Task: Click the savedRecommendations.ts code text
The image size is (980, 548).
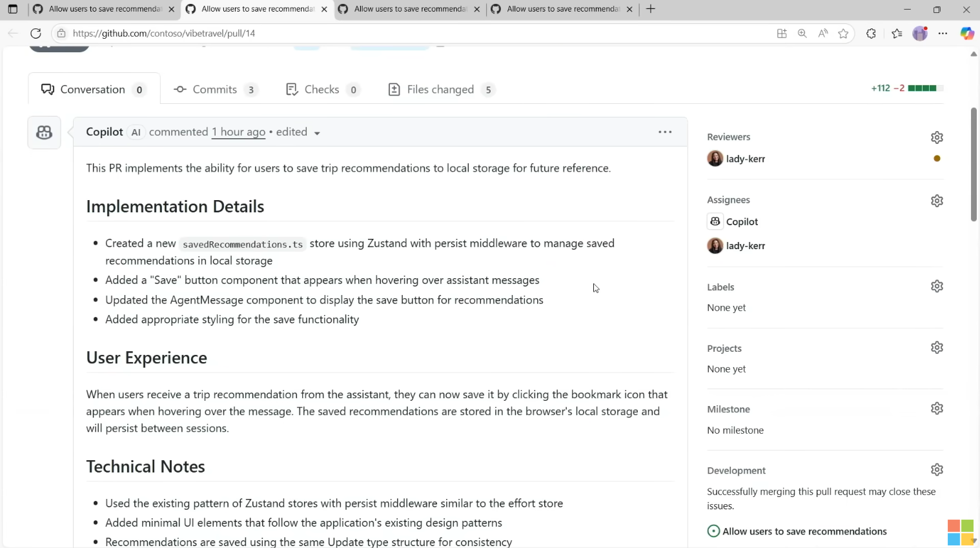Action: pyautogui.click(x=243, y=244)
